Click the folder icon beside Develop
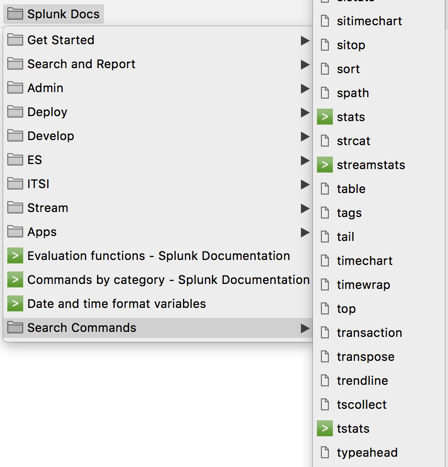Viewport: 448px width, 467px height. coord(15,136)
